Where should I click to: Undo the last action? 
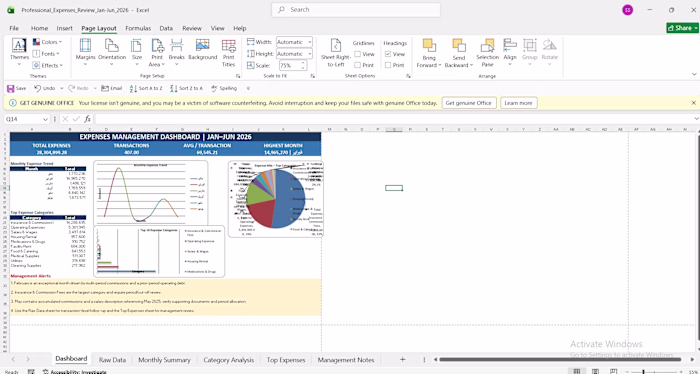coord(45,88)
